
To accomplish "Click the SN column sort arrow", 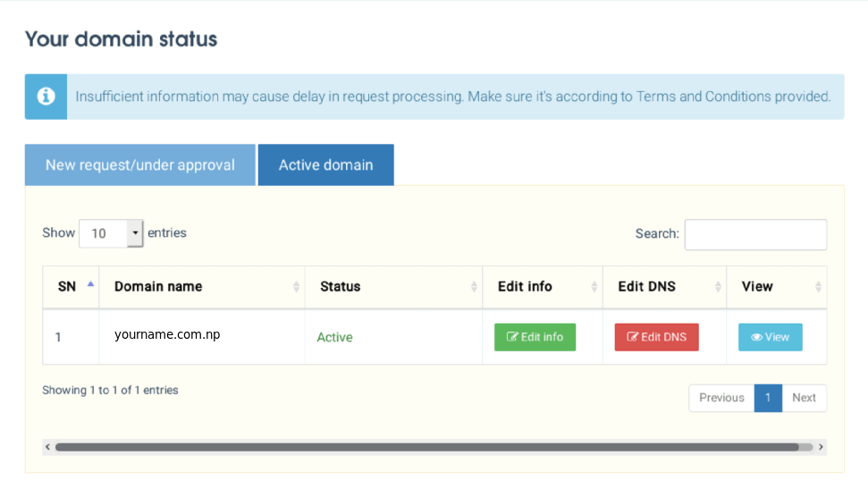I will click(90, 286).
